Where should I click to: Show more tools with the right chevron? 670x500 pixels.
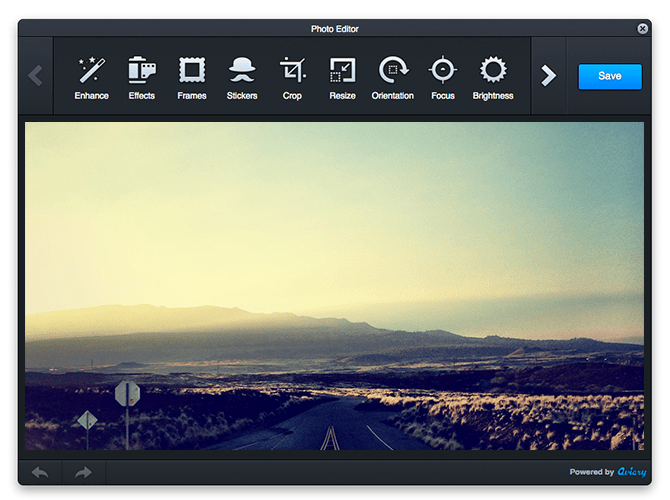click(548, 76)
